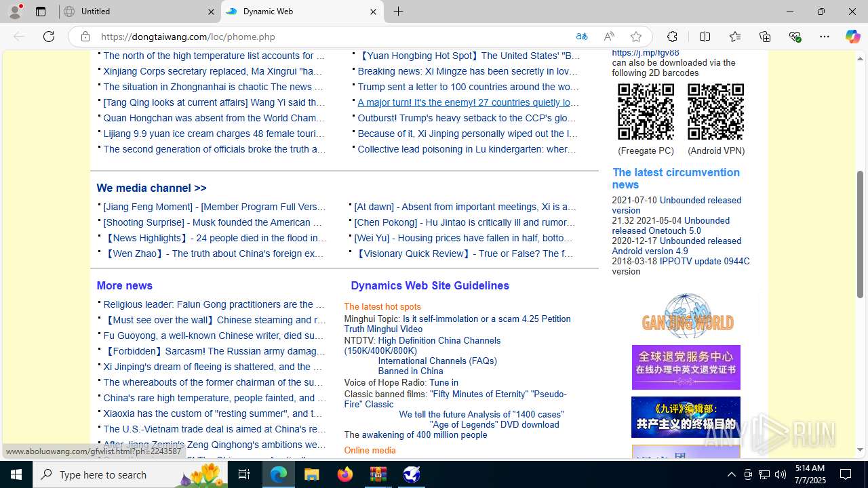Open Settings and more menu

click(x=825, y=37)
